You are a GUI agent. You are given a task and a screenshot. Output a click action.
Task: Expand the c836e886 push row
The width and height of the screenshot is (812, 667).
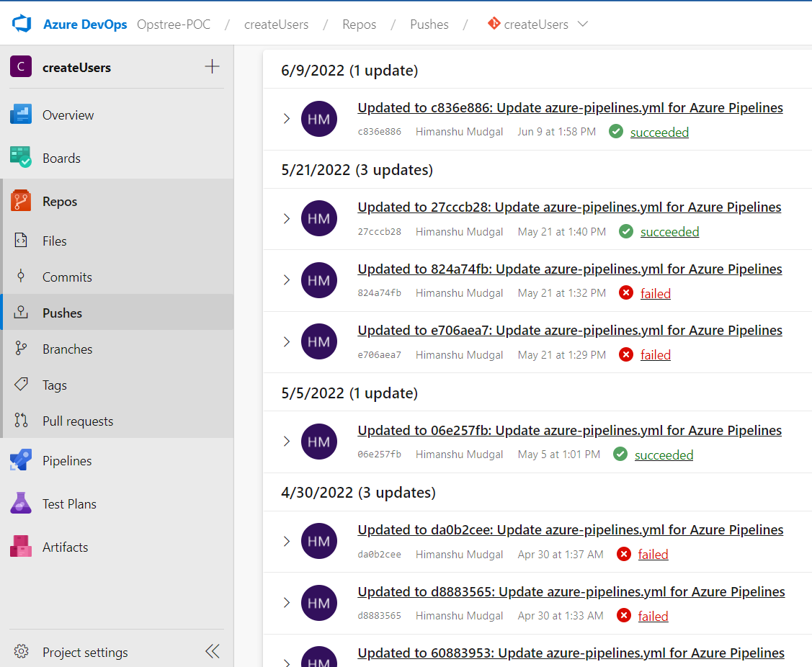(x=286, y=119)
